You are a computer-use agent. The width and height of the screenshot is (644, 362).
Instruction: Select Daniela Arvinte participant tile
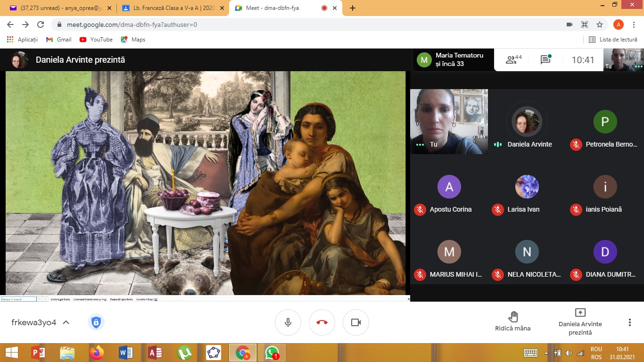(527, 122)
